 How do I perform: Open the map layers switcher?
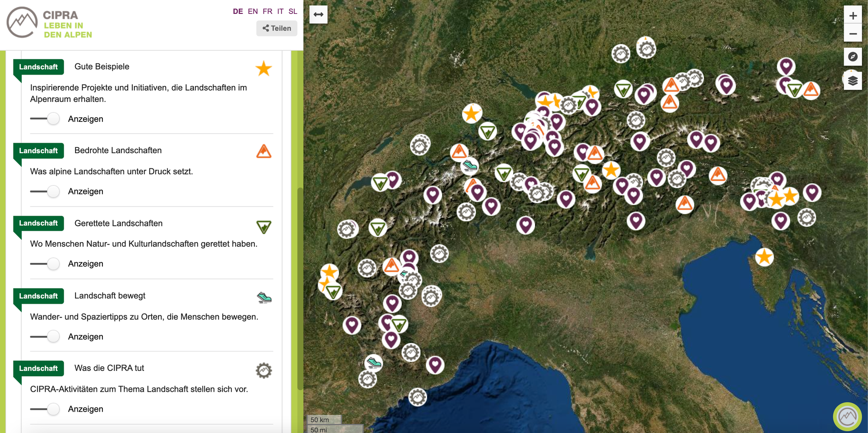(852, 81)
